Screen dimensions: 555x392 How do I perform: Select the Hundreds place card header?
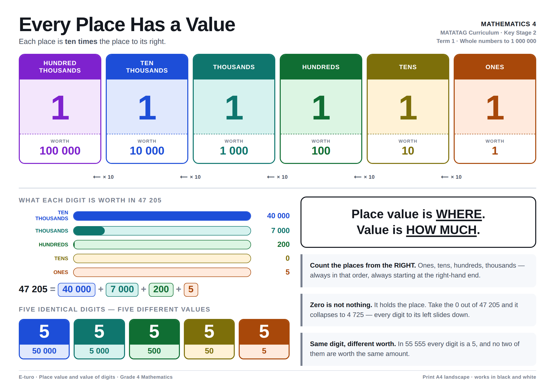[321, 67]
